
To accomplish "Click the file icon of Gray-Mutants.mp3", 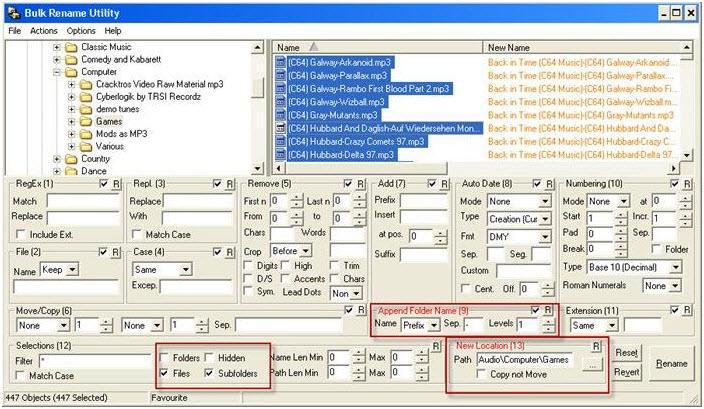I will pos(281,115).
